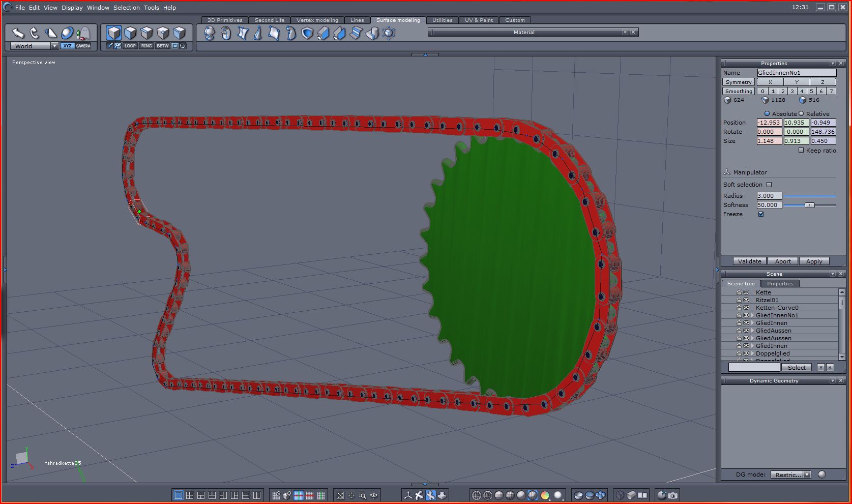
Task: Click the Softness slider handle
Action: pyautogui.click(x=809, y=205)
